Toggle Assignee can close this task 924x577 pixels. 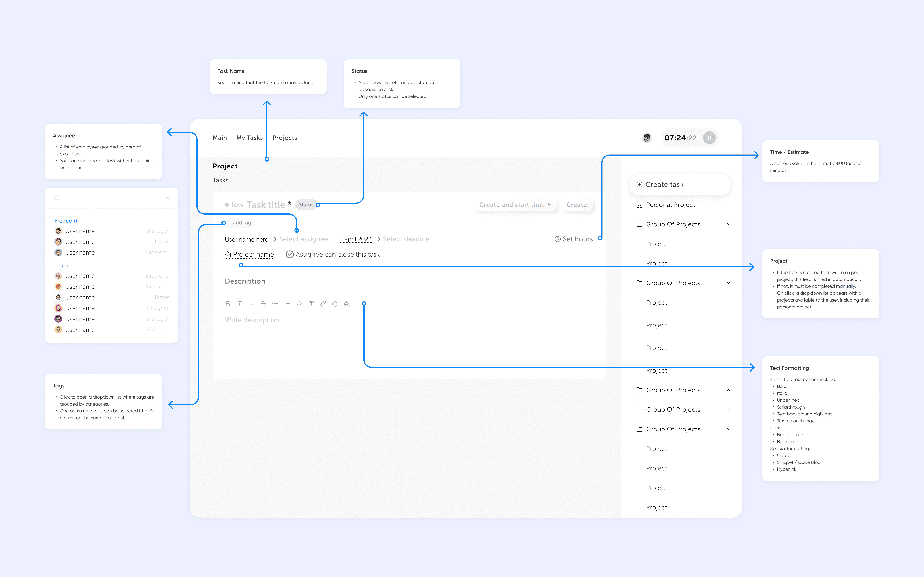290,255
